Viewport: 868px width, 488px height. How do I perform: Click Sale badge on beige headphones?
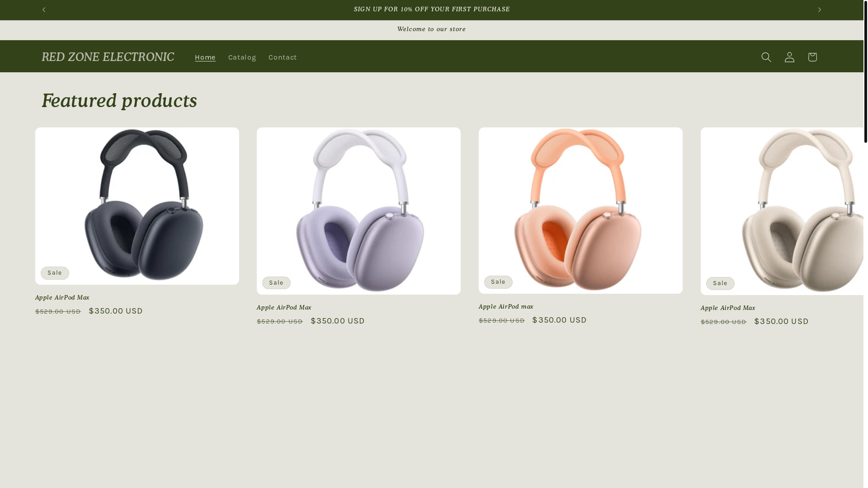click(720, 283)
